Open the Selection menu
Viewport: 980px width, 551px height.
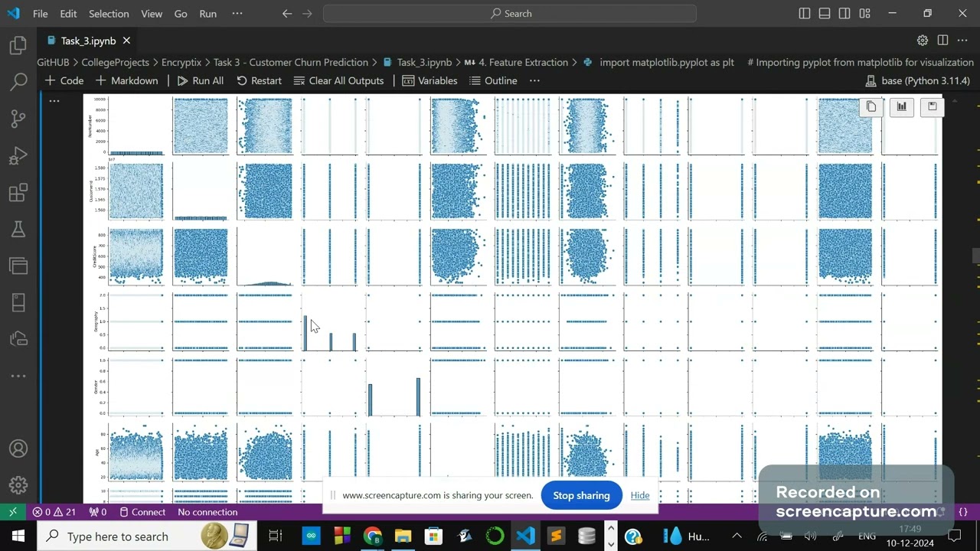point(109,14)
